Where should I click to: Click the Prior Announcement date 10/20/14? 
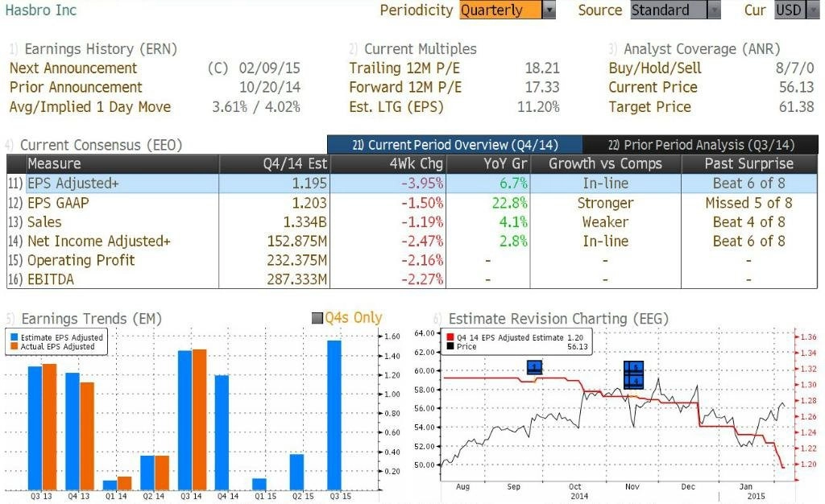(269, 87)
